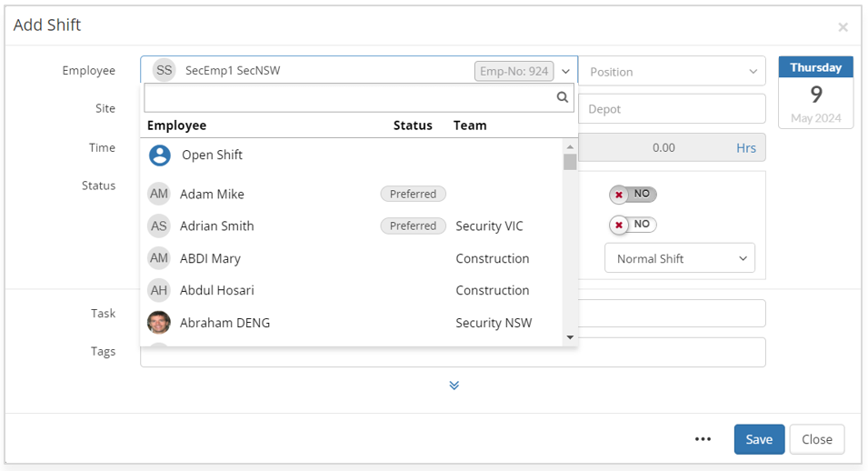Click the SS avatar of selected employee

[164, 71]
